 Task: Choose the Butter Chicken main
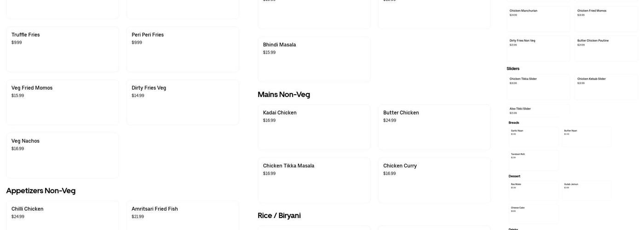pos(434,127)
